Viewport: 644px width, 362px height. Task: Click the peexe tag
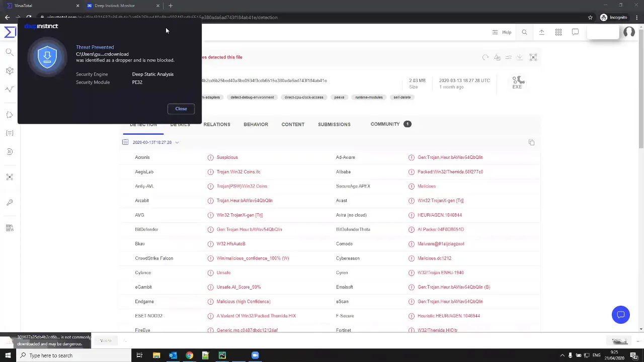tap(339, 97)
